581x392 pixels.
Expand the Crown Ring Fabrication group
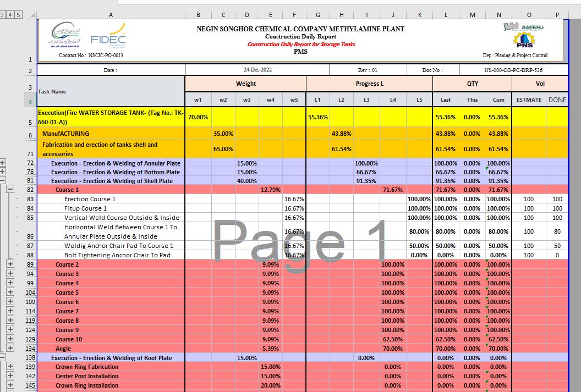coord(10,367)
